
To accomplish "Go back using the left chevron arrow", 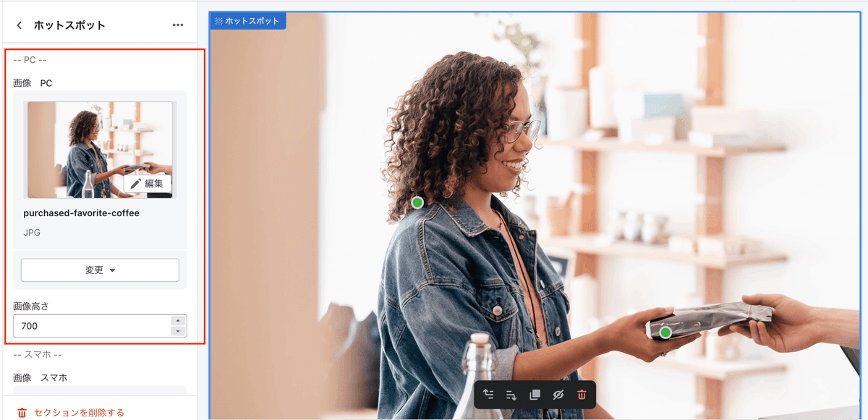I will point(20,25).
